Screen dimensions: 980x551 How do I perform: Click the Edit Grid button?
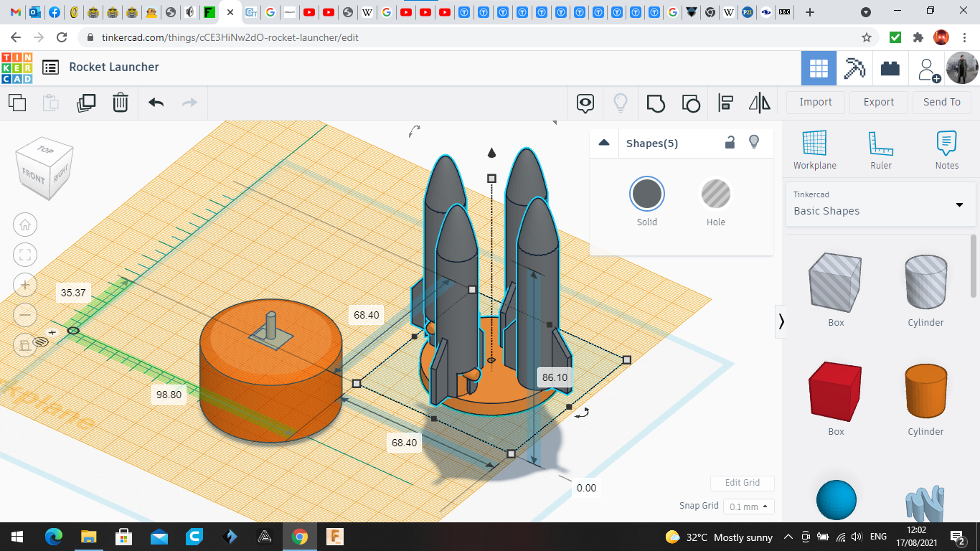[x=742, y=483]
